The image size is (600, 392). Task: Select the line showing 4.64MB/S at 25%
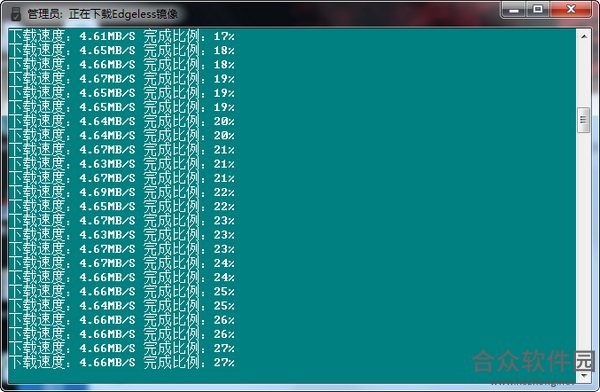coord(122,305)
